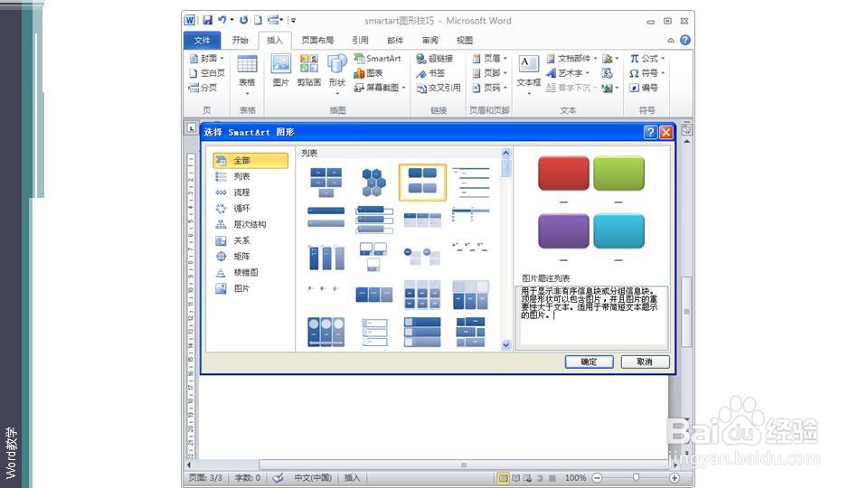
Task: Click gallery scrollbar up arrow
Action: [506, 152]
